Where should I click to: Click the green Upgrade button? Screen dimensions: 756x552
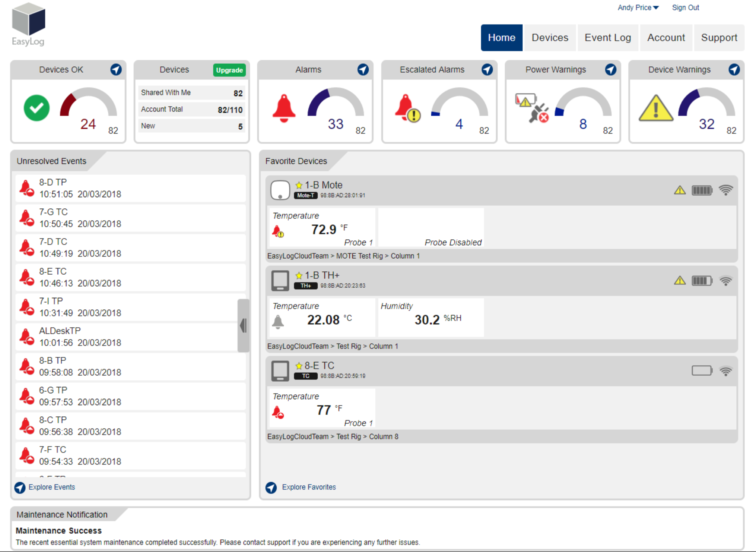coord(229,70)
